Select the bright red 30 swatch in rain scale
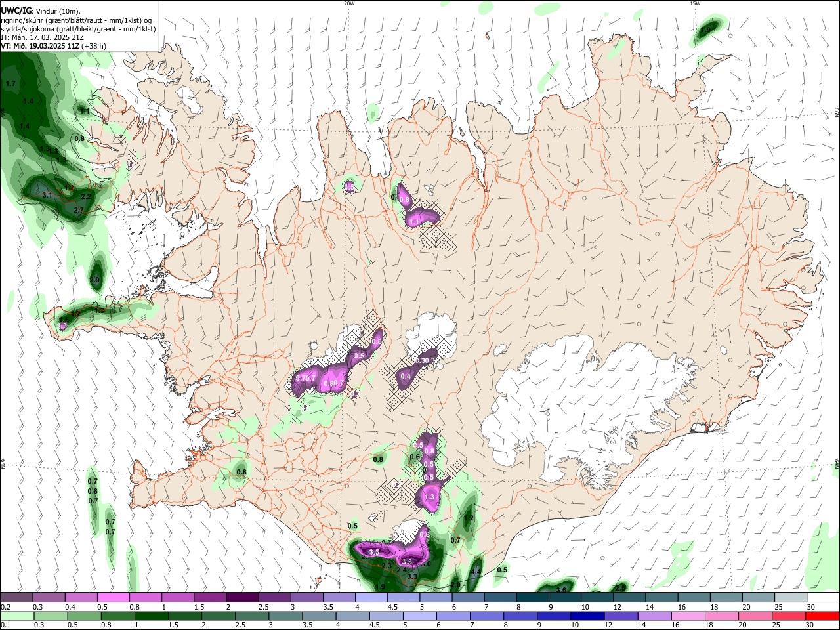This screenshot has height=630, width=840. click(823, 616)
